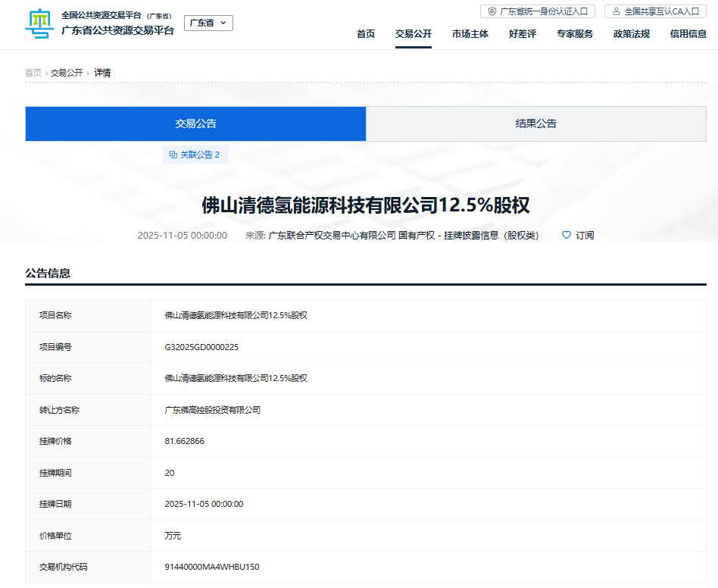Open the 政策法规 navigation menu
The width and height of the screenshot is (718, 588).
[x=631, y=34]
